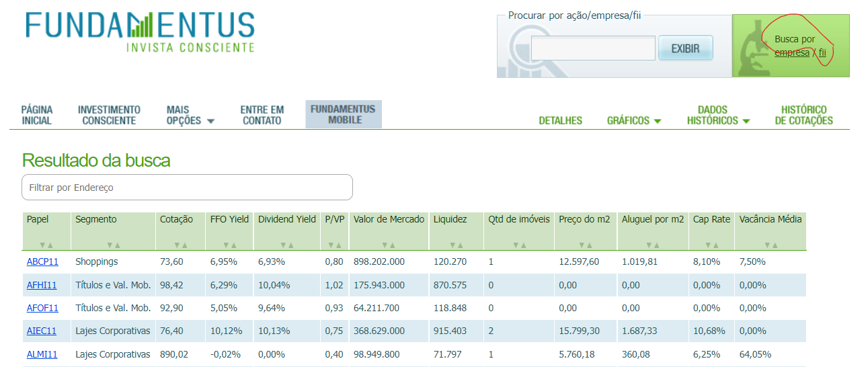Click cotação value 890,02
The image size is (868, 367).
pos(174,354)
